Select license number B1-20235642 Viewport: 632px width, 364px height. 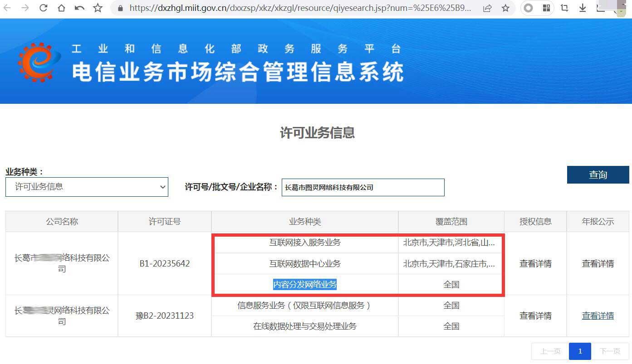pyautogui.click(x=165, y=263)
